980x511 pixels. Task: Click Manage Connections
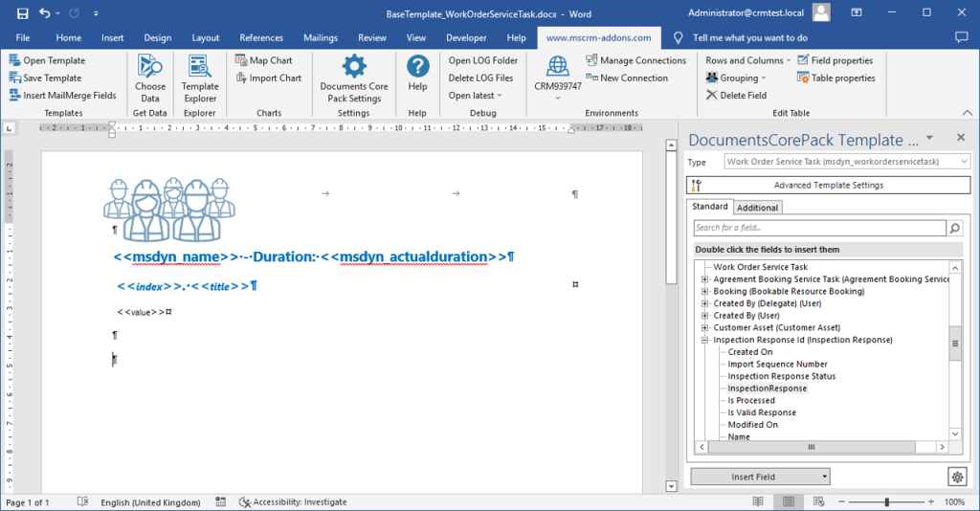click(635, 60)
